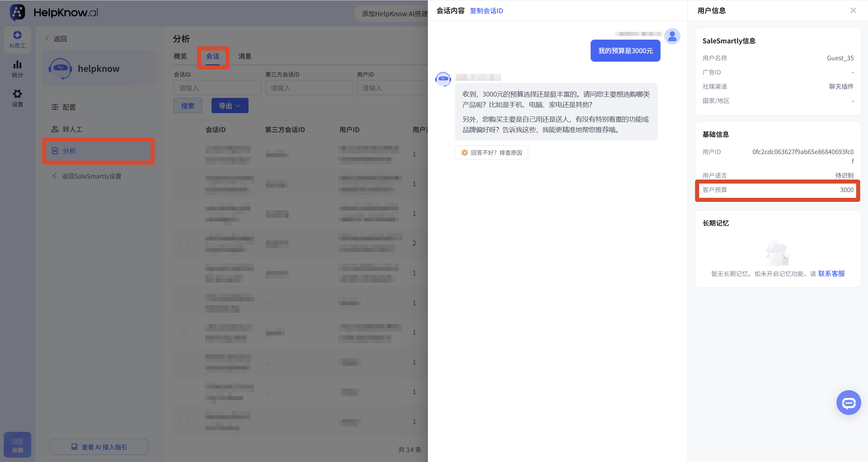Open the floating chat support bubble
This screenshot has width=868, height=462.
[x=848, y=402]
